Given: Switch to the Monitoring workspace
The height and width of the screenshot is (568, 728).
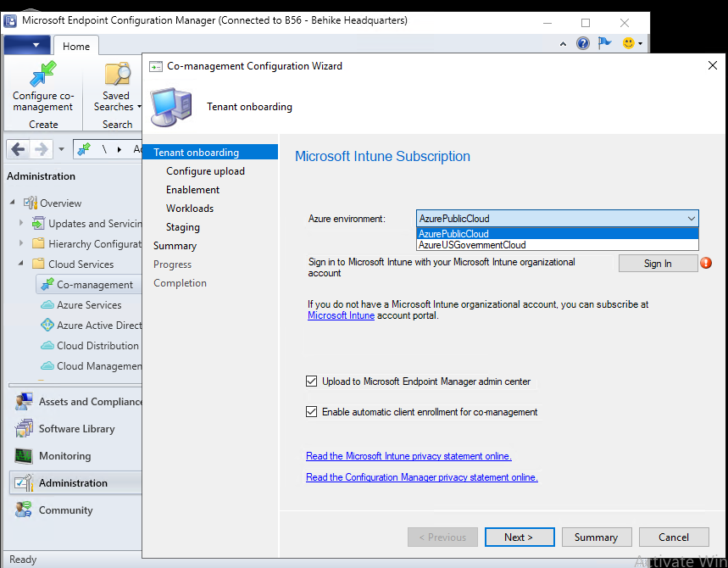Looking at the screenshot, I should coord(64,456).
